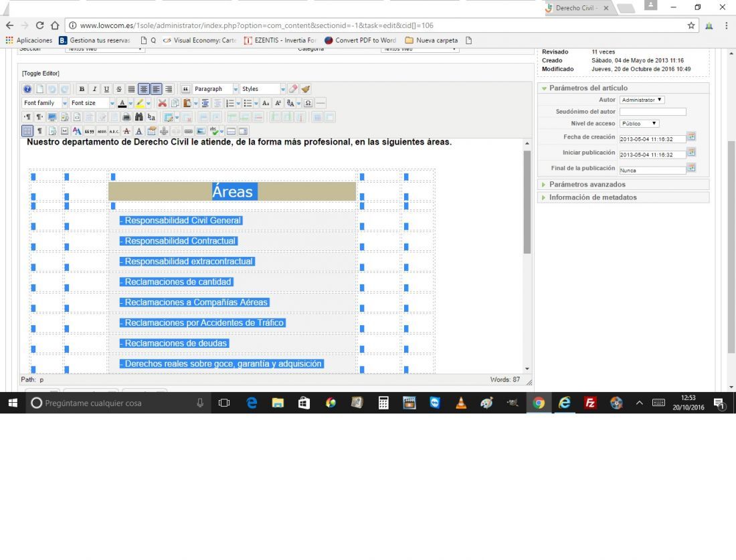This screenshot has width=736, height=560.
Task: Click the Toggle Editor link
Action: point(41,73)
